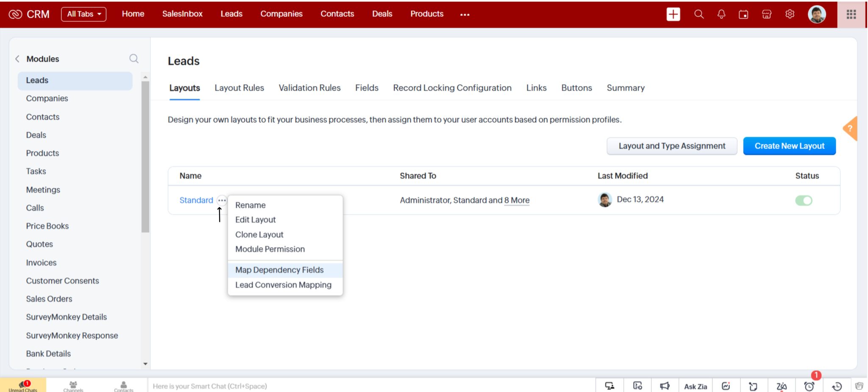
Task: Open the Standard layout link
Action: tap(196, 200)
